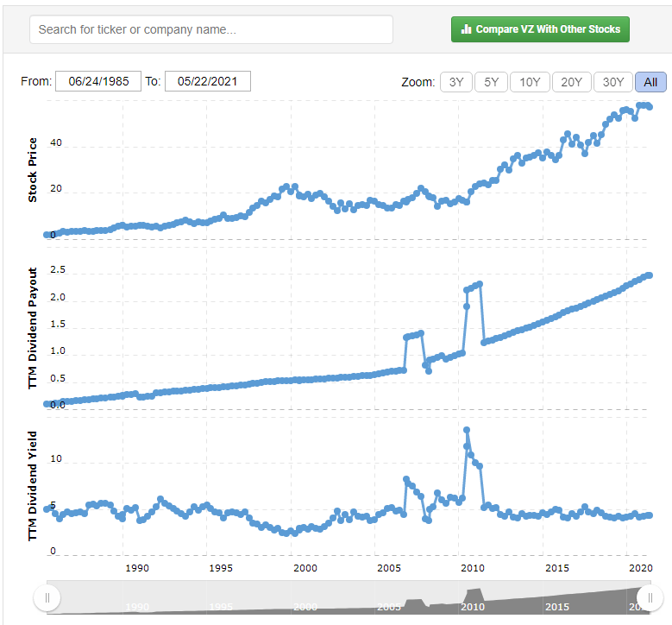The width and height of the screenshot is (672, 625).
Task: Click the 2010 hump in the navigator strip
Action: click(473, 596)
